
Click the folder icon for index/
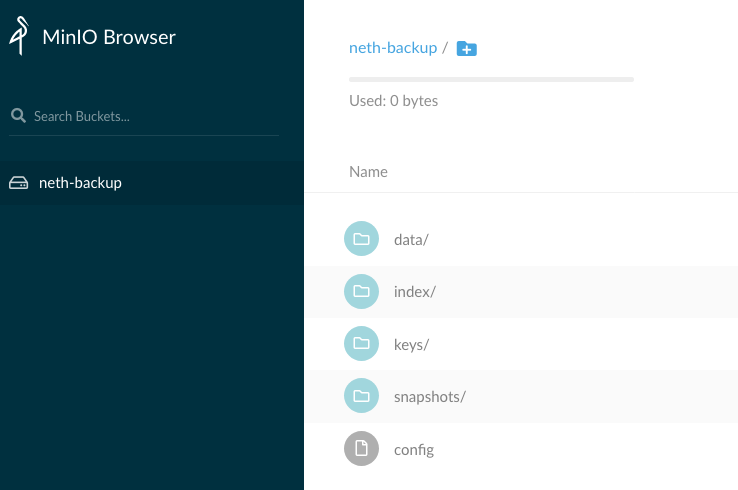(361, 291)
